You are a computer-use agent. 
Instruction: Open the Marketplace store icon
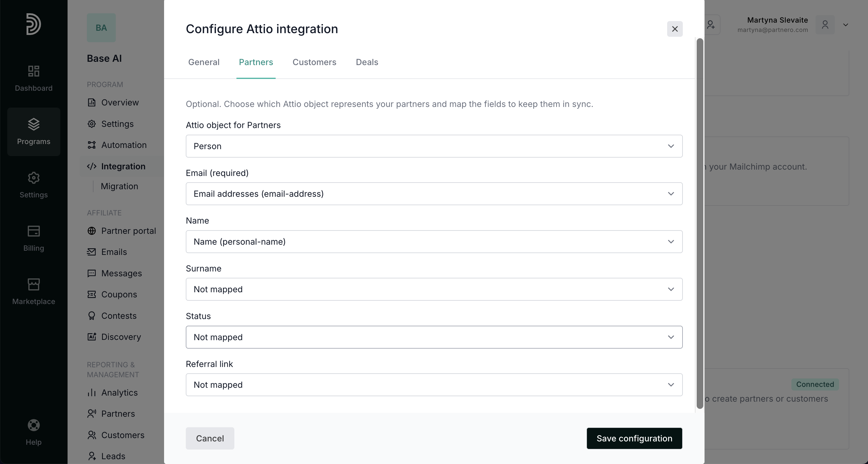pos(34,284)
